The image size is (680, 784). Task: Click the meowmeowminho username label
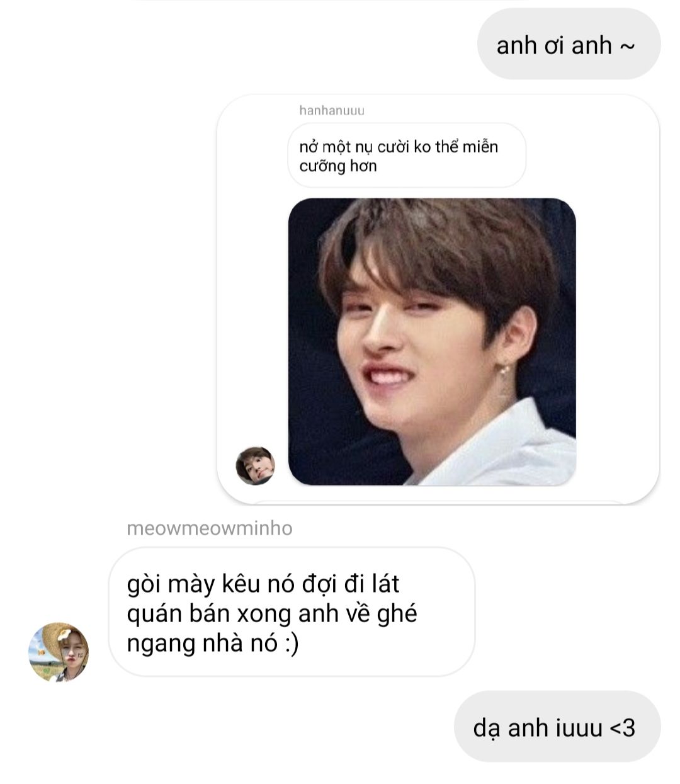pos(210,528)
